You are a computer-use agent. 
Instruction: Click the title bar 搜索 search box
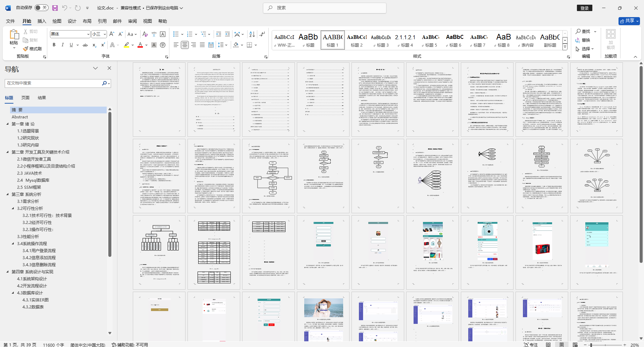324,8
